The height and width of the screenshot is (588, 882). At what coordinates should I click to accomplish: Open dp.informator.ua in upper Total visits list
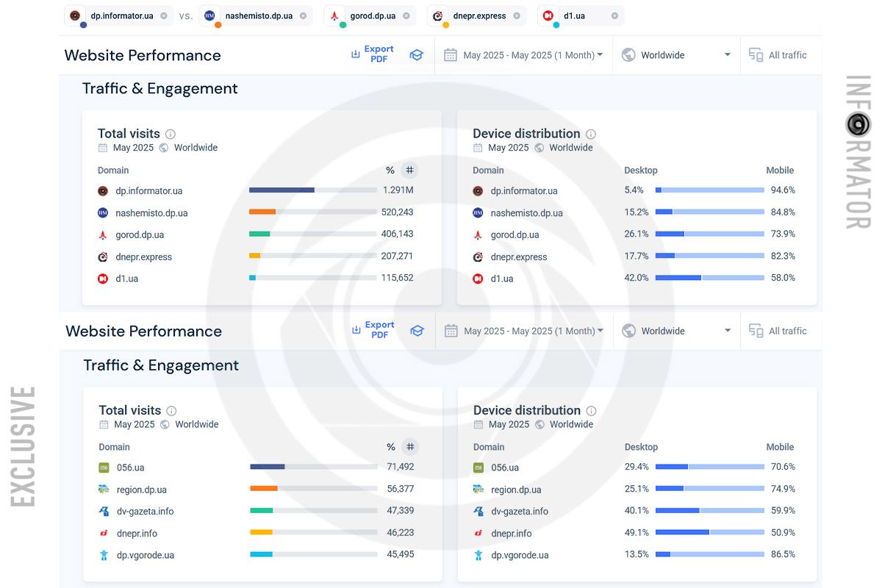point(148,191)
